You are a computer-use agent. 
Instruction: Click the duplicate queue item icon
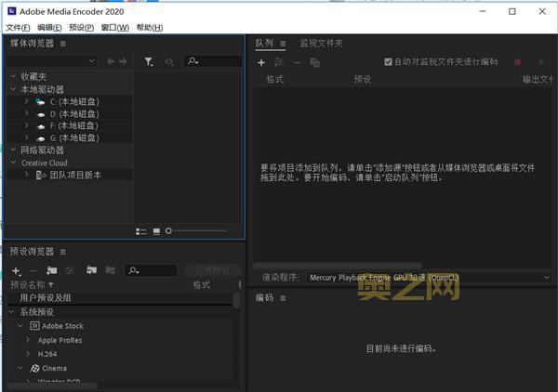coord(315,63)
